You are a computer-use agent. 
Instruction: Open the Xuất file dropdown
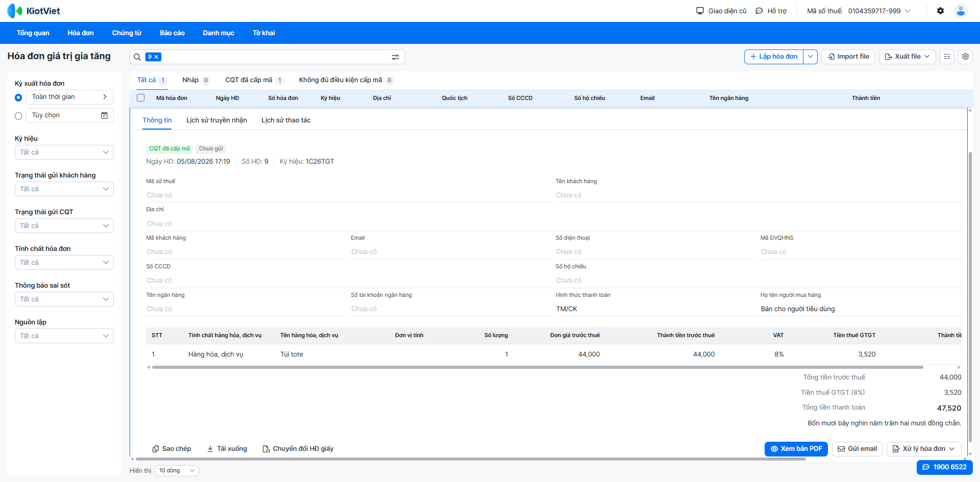click(x=908, y=57)
